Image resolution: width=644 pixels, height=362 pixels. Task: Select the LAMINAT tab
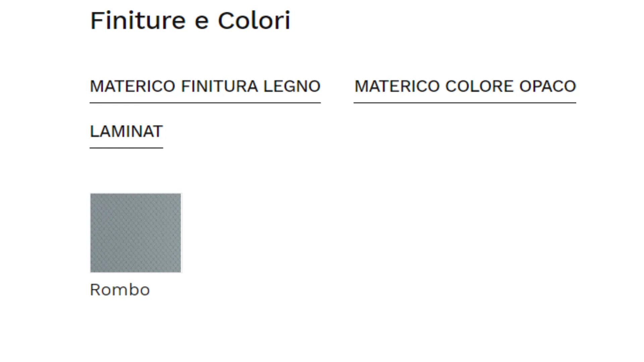pos(126,131)
